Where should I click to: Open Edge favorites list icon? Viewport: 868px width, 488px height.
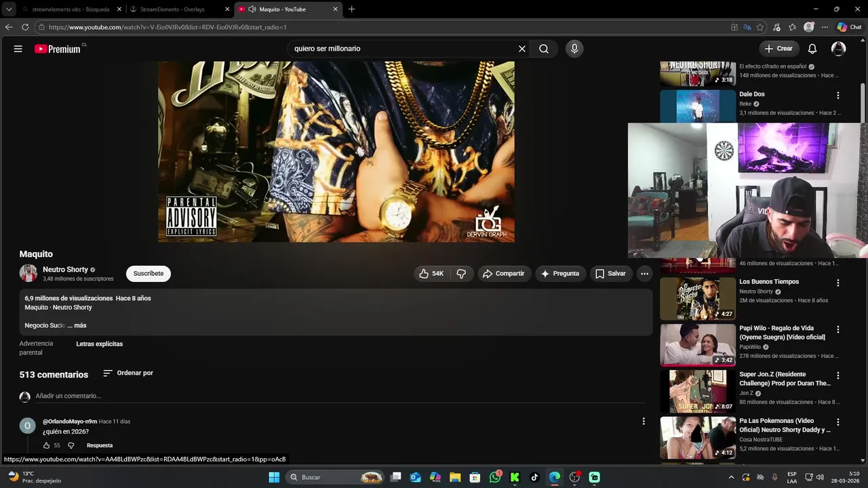pos(793,27)
